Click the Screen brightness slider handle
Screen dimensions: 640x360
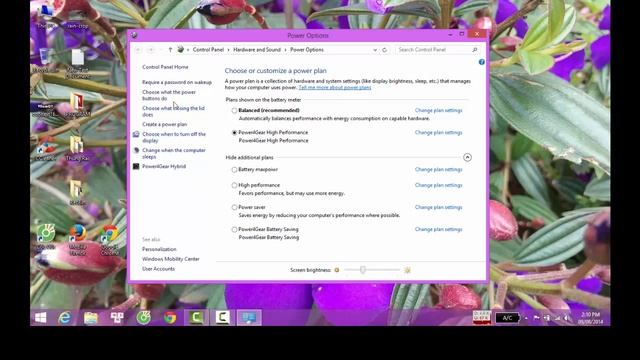362,270
